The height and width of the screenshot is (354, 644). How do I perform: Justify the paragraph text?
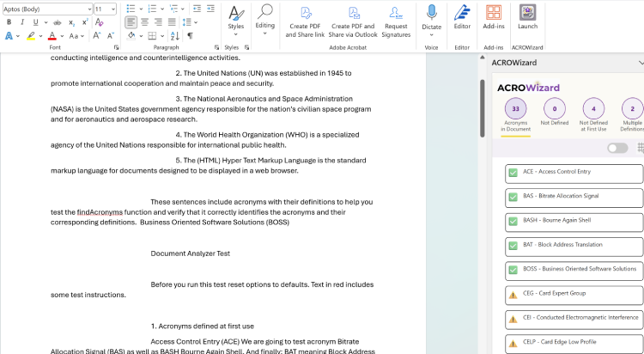coord(172,22)
